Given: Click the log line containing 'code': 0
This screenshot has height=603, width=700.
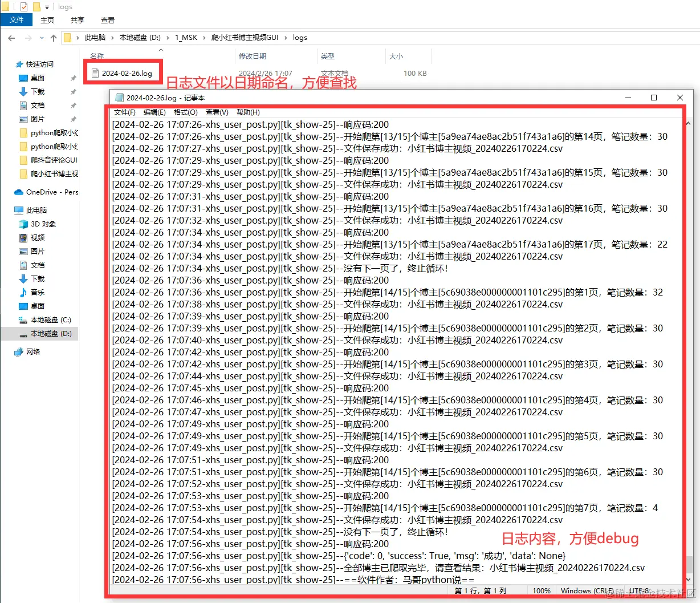Looking at the screenshot, I should pos(339,556).
